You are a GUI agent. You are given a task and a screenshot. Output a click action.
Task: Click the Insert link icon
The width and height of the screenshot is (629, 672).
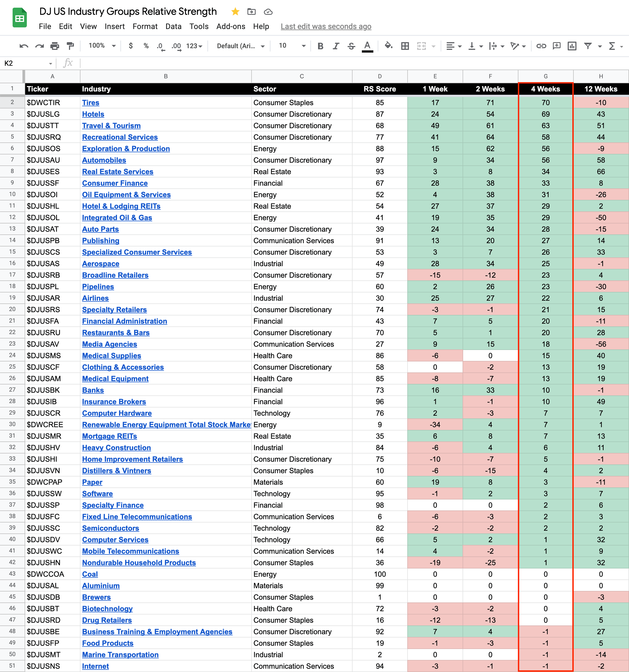pos(541,46)
